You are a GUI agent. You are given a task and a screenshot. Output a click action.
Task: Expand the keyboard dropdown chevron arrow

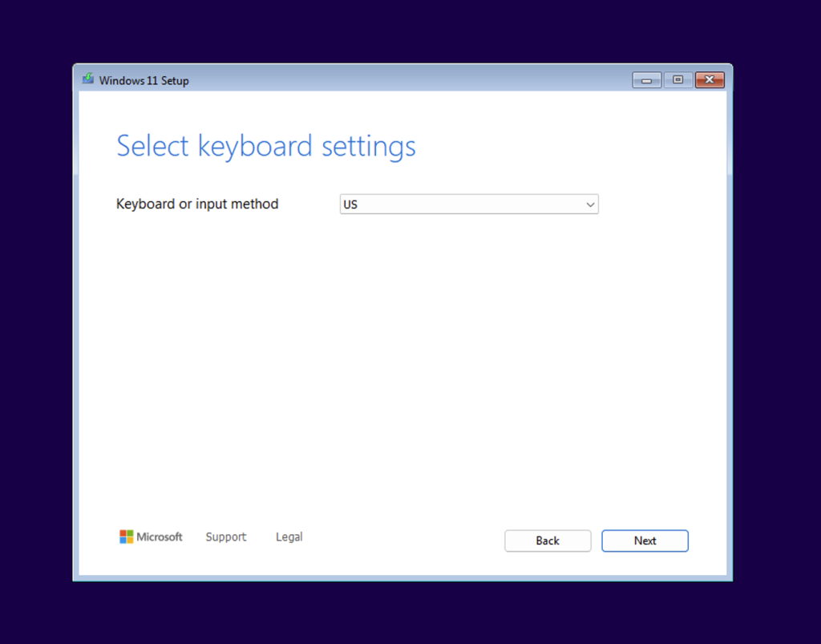coord(590,205)
